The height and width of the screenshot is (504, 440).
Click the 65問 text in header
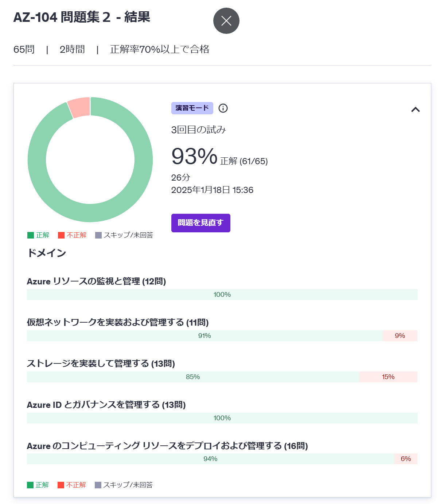coord(24,50)
